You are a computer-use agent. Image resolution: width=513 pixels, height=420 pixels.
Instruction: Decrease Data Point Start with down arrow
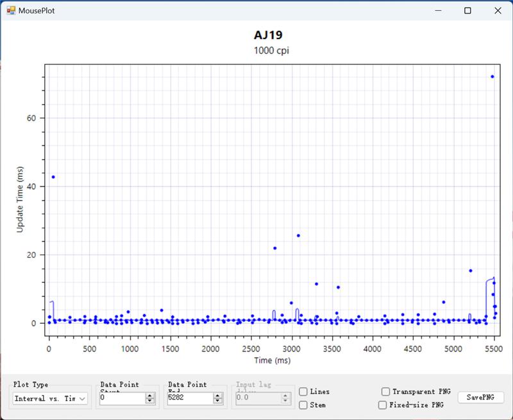(150, 401)
